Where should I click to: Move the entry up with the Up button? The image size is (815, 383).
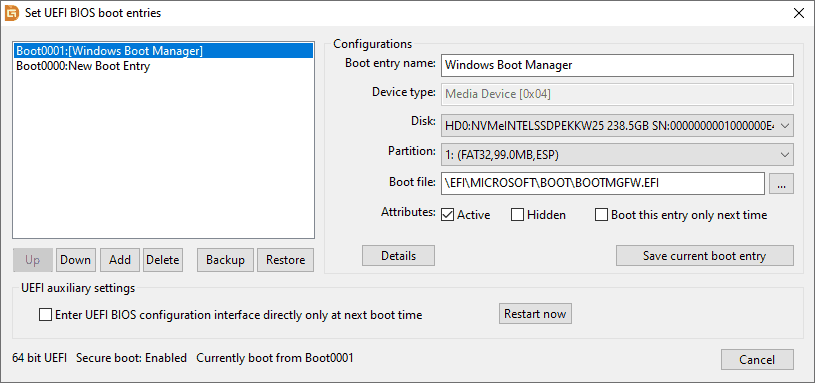[x=32, y=259]
